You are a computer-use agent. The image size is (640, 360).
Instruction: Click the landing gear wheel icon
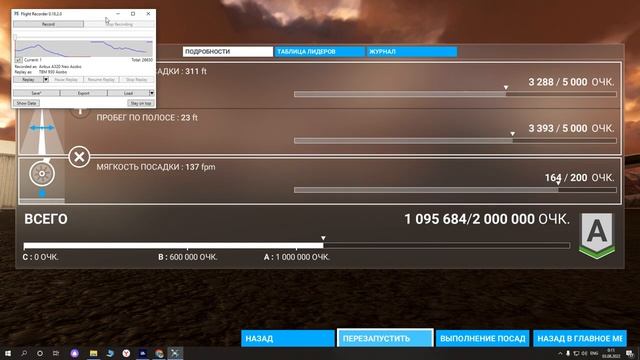tap(42, 173)
